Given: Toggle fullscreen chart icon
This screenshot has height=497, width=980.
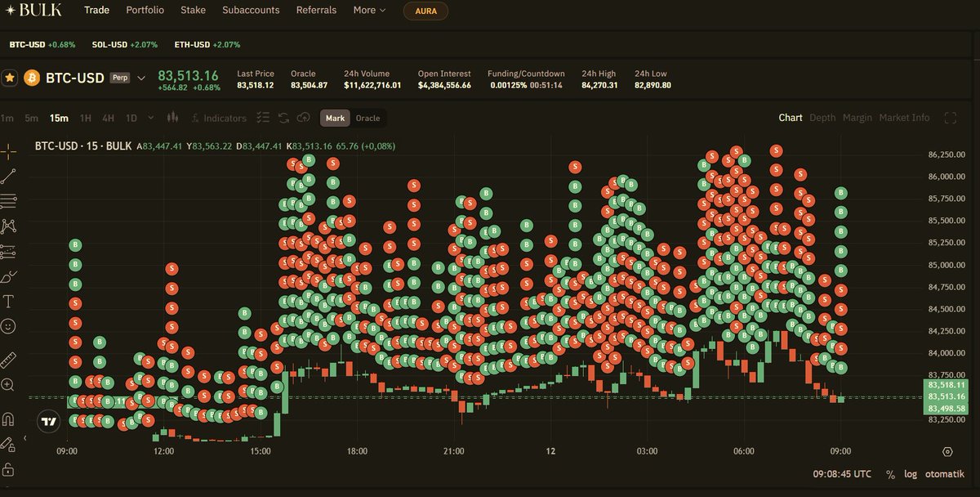Looking at the screenshot, I should (950, 118).
